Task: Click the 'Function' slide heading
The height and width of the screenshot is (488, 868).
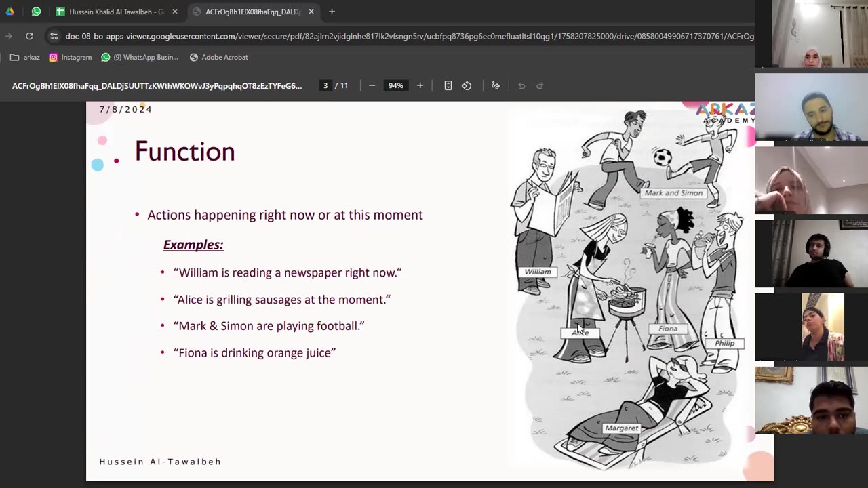Action: tap(184, 151)
